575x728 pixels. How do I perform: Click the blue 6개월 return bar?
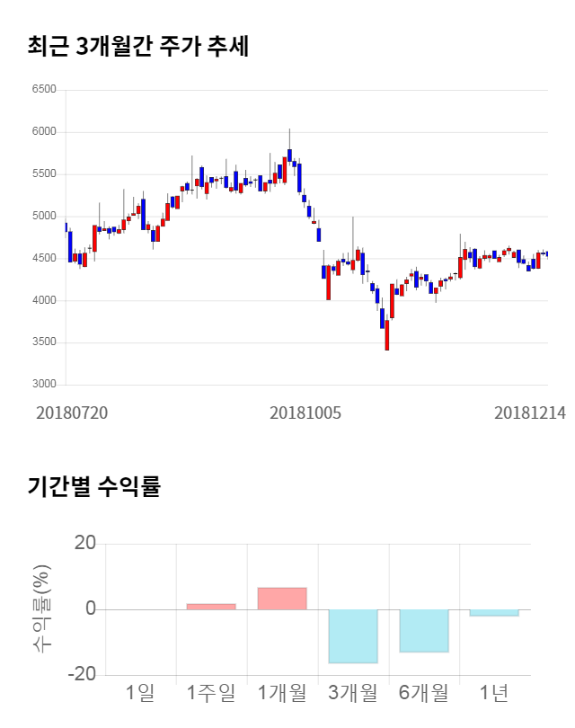[x=424, y=631]
